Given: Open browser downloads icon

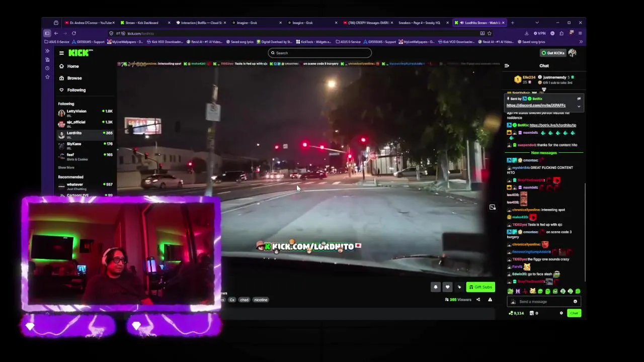Looking at the screenshot, I should (x=526, y=33).
